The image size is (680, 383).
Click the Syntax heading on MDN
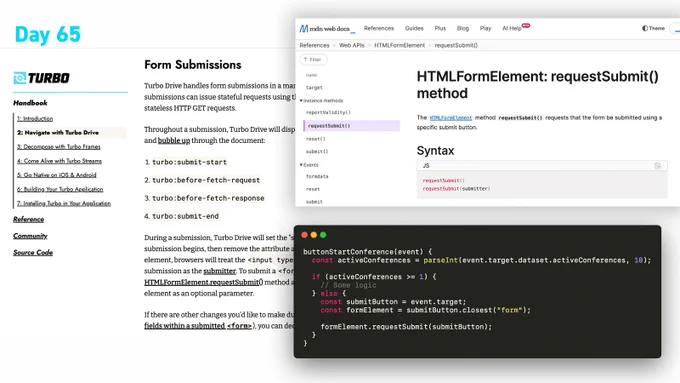point(435,151)
